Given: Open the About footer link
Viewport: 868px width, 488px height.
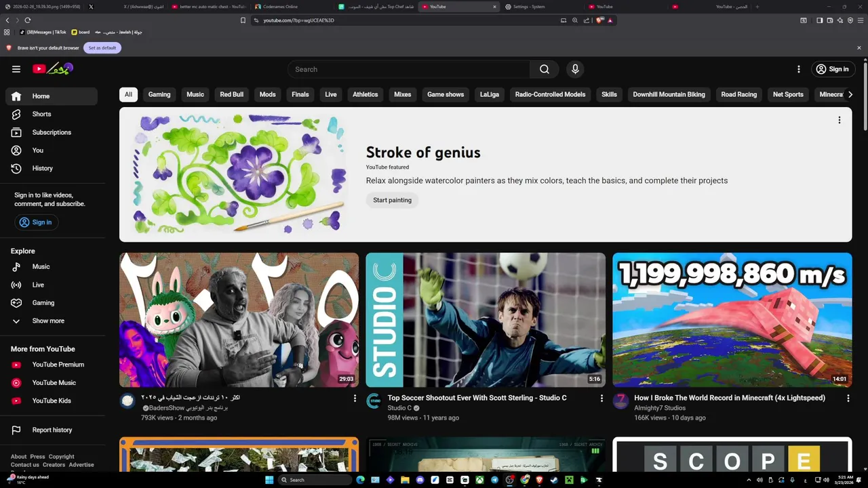Looking at the screenshot, I should 19,457.
